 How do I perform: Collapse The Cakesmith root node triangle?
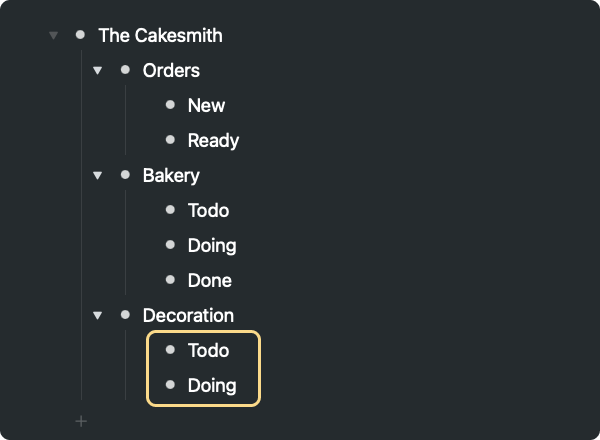point(53,36)
